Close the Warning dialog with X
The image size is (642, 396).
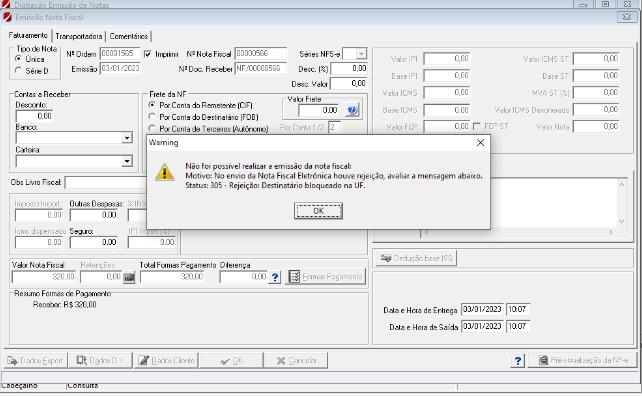[480, 143]
